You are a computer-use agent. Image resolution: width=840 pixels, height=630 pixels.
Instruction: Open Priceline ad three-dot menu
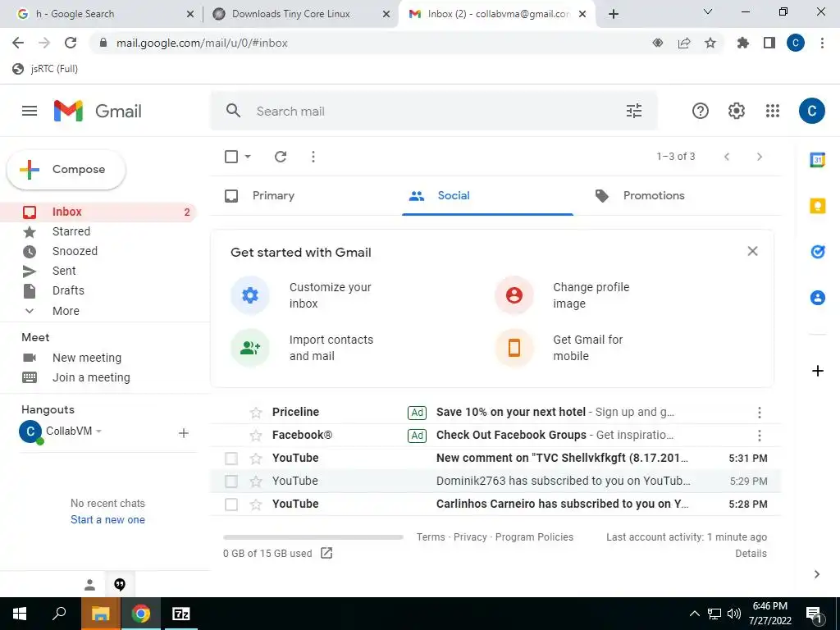pyautogui.click(x=759, y=413)
